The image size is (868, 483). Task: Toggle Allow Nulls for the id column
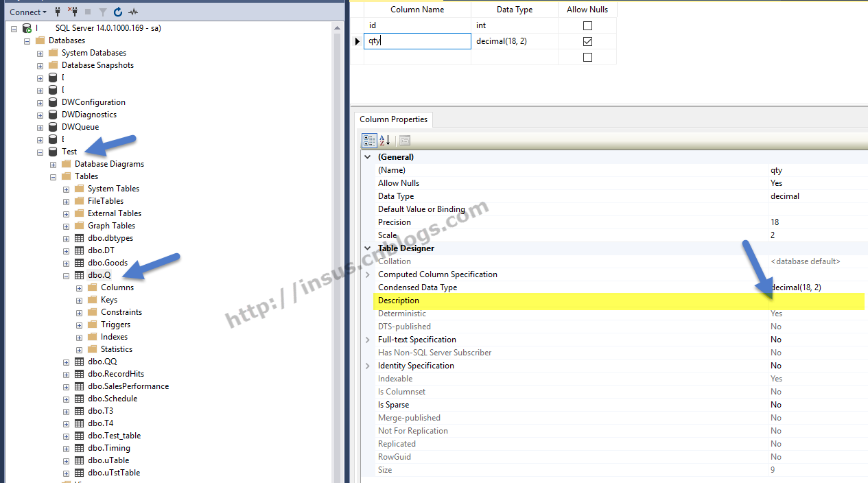tap(587, 26)
